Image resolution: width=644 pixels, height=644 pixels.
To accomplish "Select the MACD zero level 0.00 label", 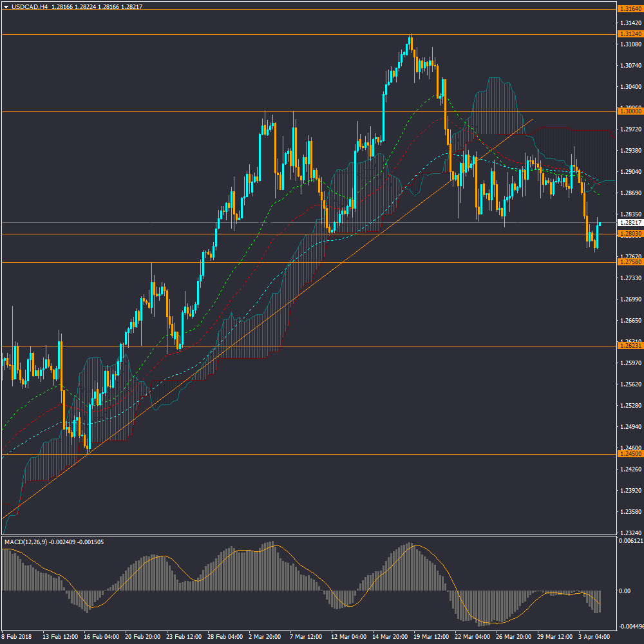I will (x=625, y=591).
